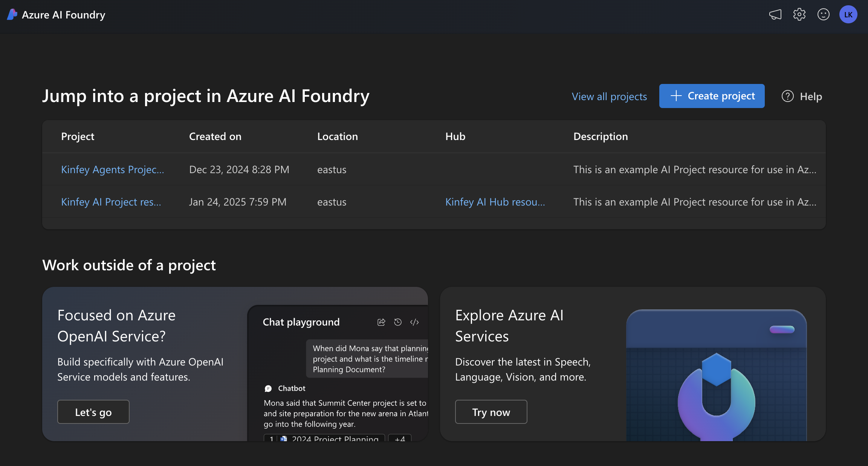The image size is (868, 466).
Task: Click the share icon in Chat playground
Action: pyautogui.click(x=381, y=322)
